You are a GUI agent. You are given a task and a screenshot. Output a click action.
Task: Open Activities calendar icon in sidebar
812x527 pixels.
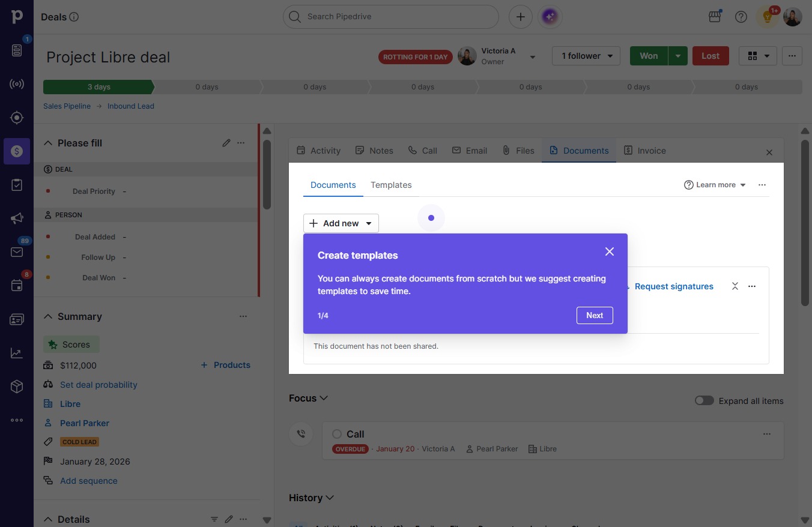click(x=17, y=286)
